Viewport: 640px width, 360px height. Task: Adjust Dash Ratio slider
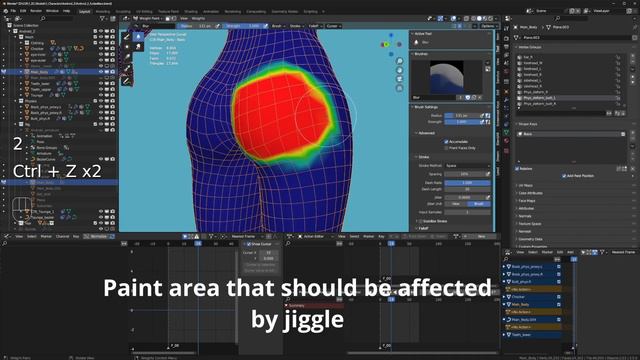coord(467,183)
